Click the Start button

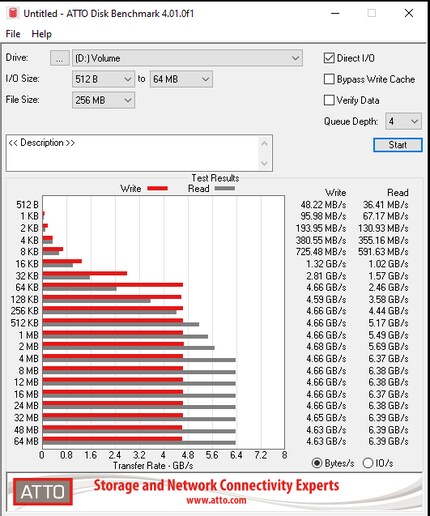[x=398, y=145]
